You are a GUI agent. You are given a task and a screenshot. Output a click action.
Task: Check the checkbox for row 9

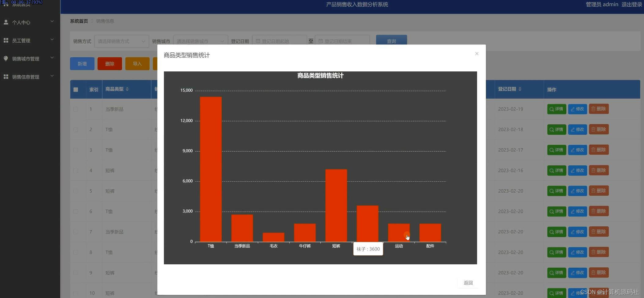coord(76,273)
